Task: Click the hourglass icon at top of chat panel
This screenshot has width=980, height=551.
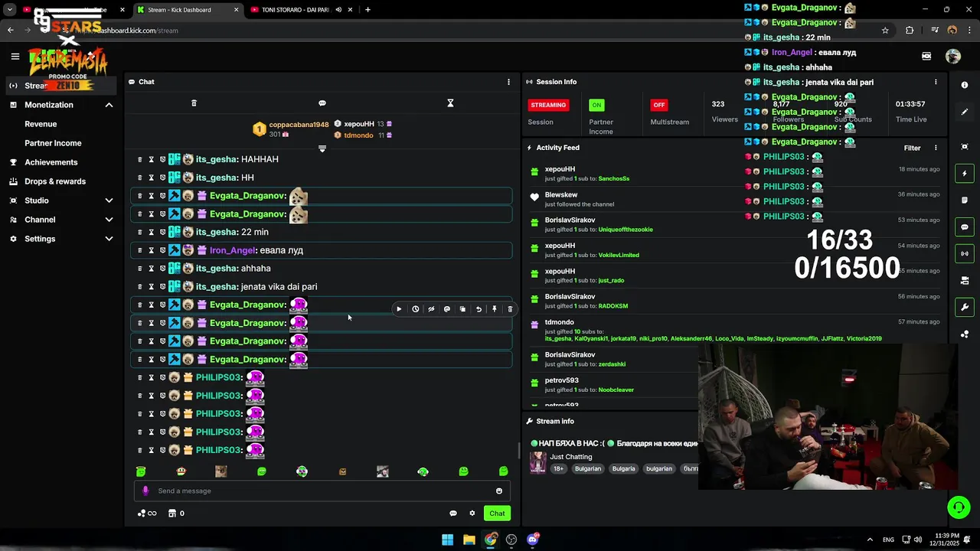Action: (x=450, y=103)
